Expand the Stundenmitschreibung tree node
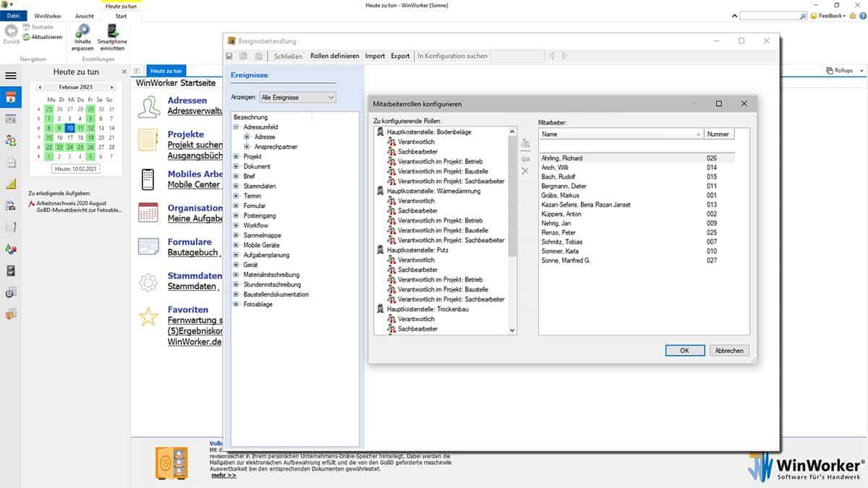Image resolution: width=868 pixels, height=488 pixels. click(x=236, y=285)
